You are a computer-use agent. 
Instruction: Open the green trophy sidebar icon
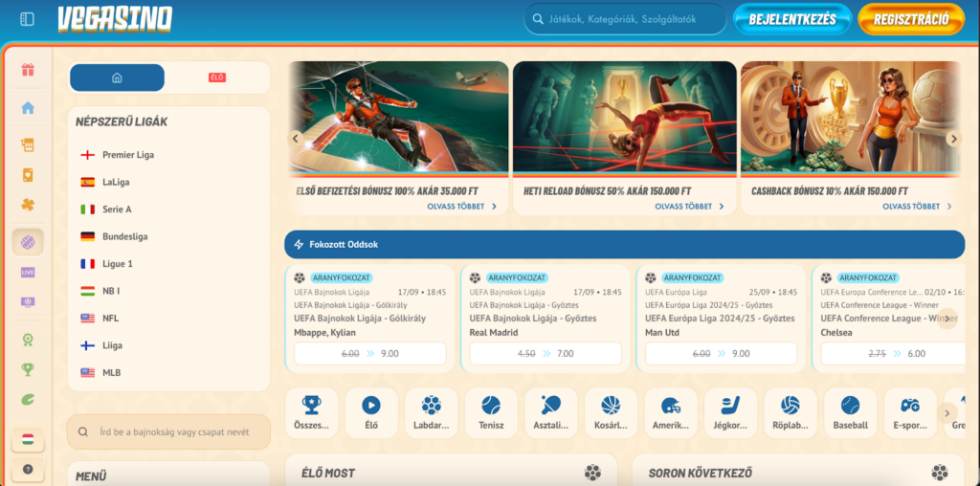tap(28, 370)
